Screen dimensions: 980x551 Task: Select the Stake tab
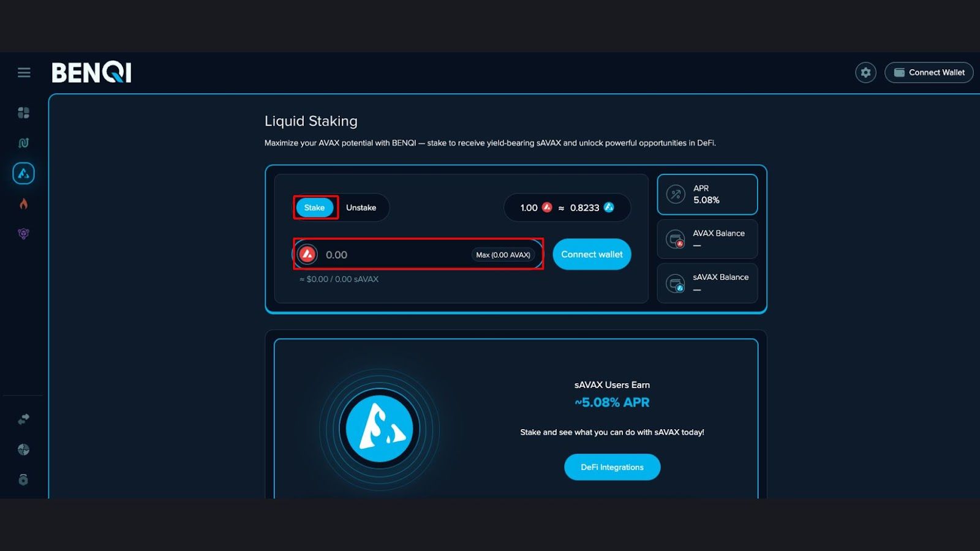click(315, 208)
